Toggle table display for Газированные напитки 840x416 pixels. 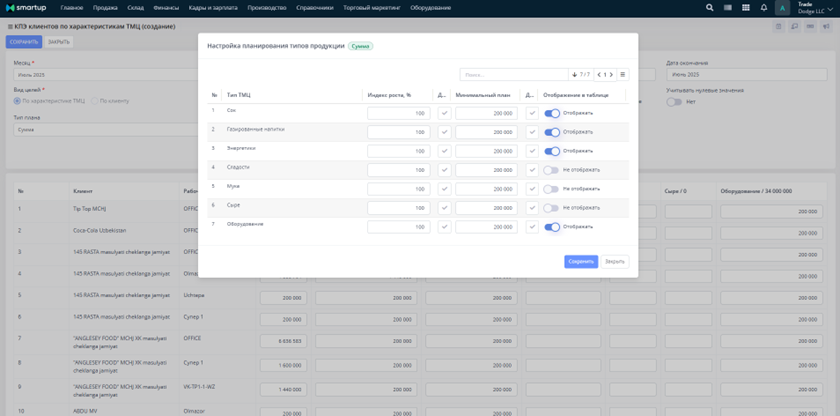(x=552, y=132)
